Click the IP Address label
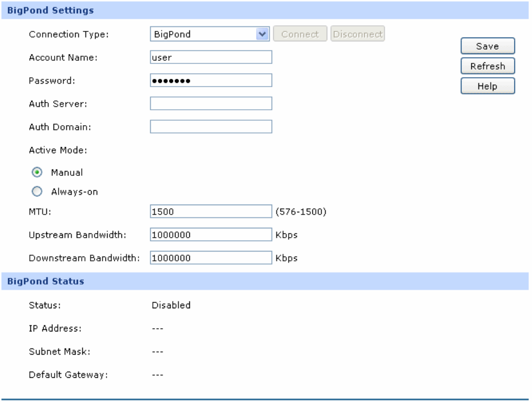The height and width of the screenshot is (402, 532). point(55,328)
